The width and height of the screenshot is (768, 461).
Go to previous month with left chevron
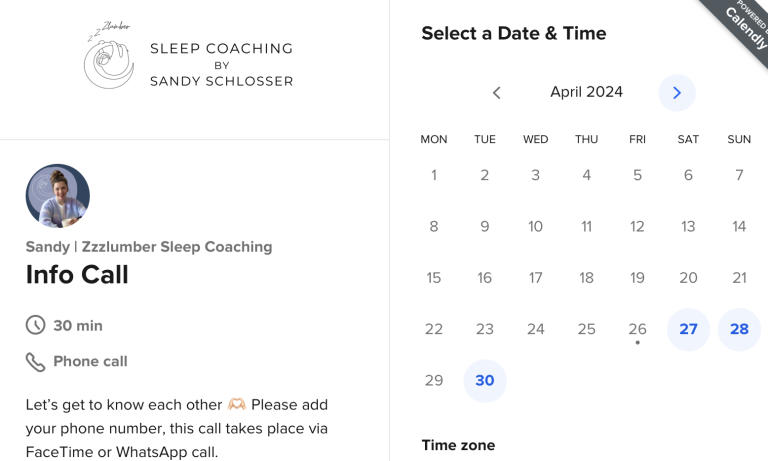point(497,93)
